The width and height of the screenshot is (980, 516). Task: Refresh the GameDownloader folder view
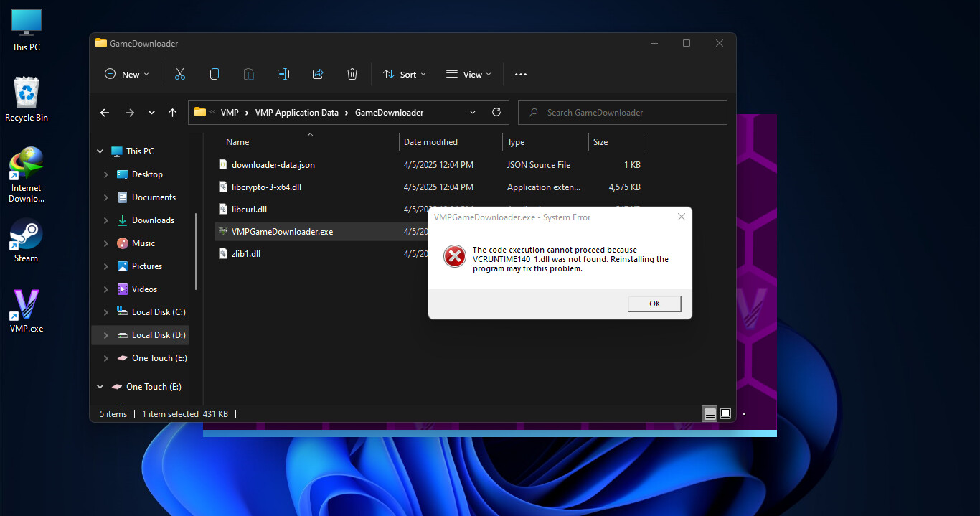click(496, 113)
